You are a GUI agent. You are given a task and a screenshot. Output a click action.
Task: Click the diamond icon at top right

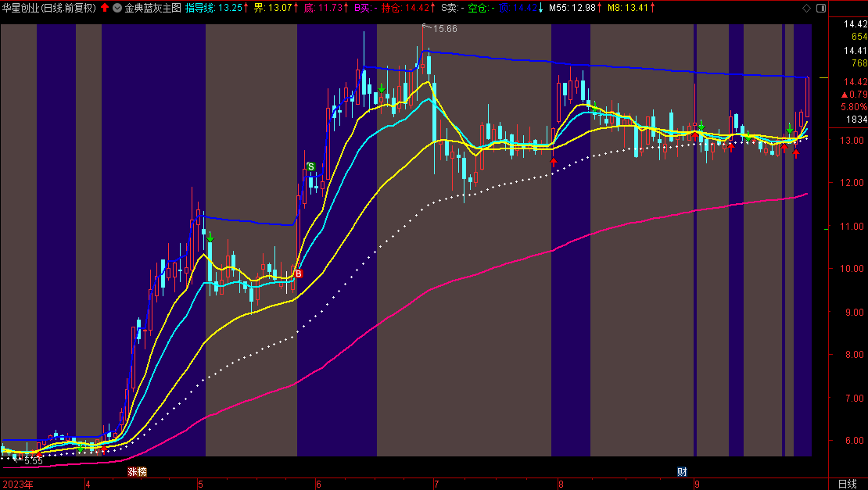click(x=806, y=8)
